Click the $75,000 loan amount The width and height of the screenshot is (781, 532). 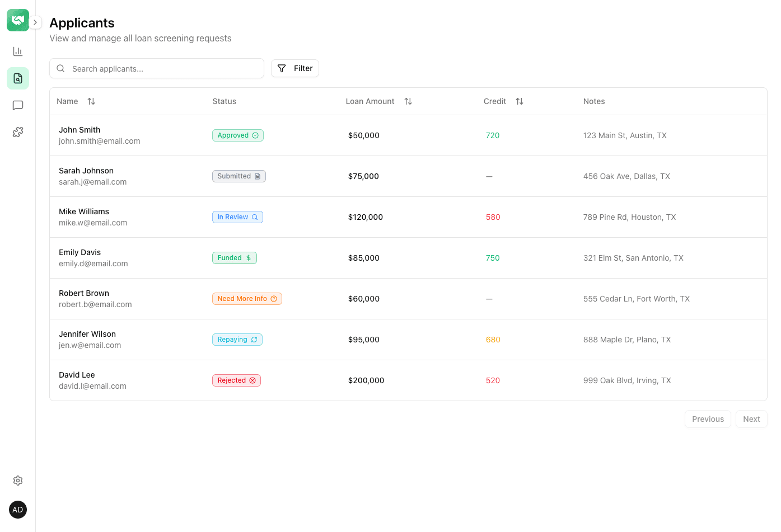363,176
